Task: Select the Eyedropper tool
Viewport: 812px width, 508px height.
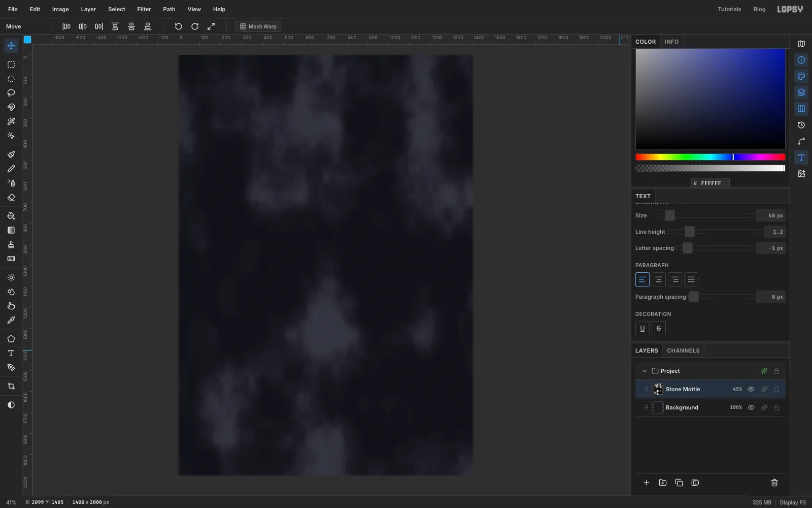Action: click(11, 320)
